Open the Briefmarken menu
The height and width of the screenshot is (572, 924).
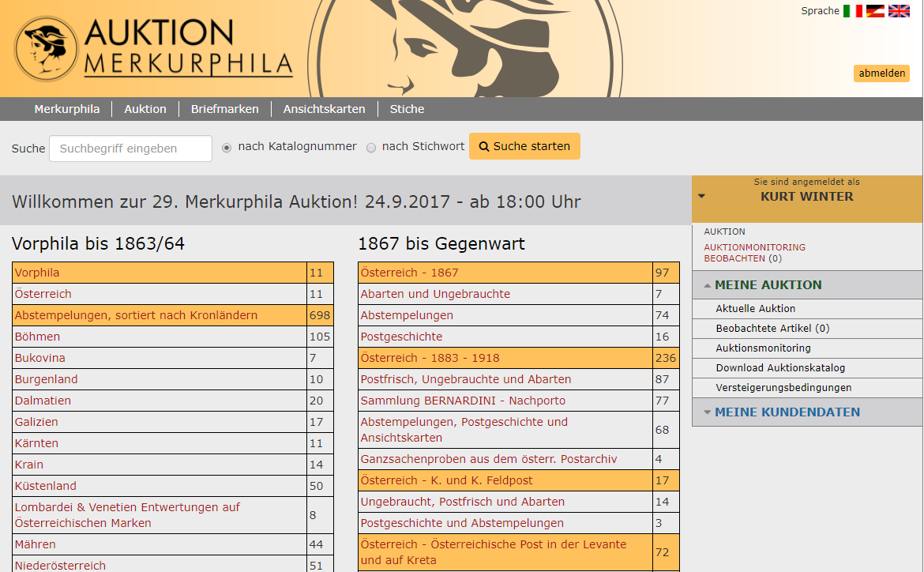(224, 109)
